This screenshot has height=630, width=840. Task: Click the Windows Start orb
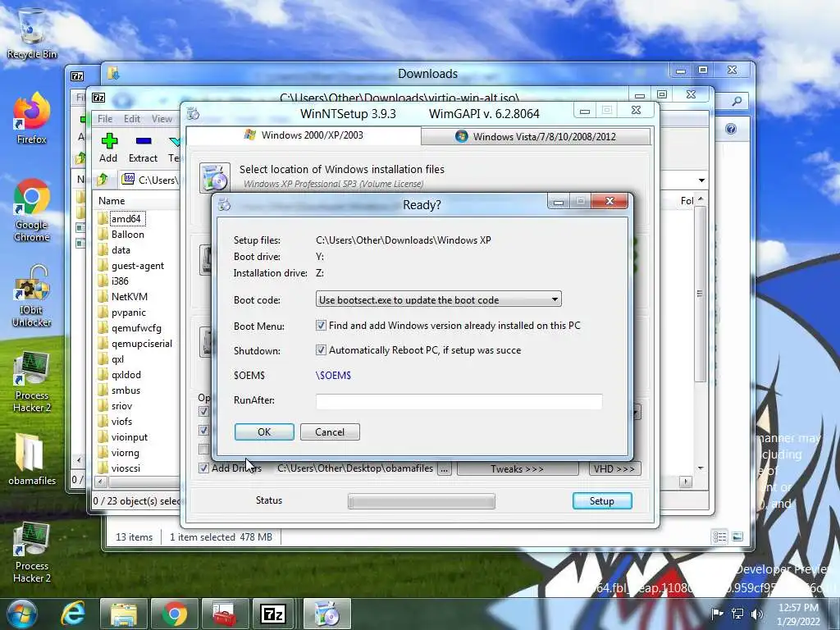(21, 614)
